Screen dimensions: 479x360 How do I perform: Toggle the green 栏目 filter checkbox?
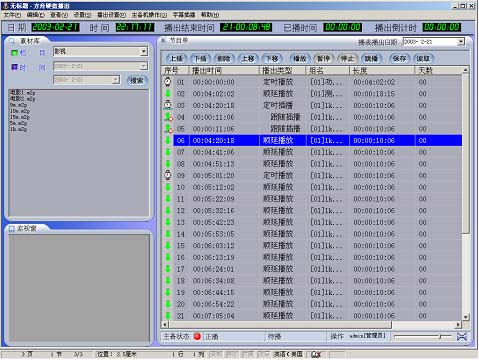pyautogui.click(x=14, y=52)
